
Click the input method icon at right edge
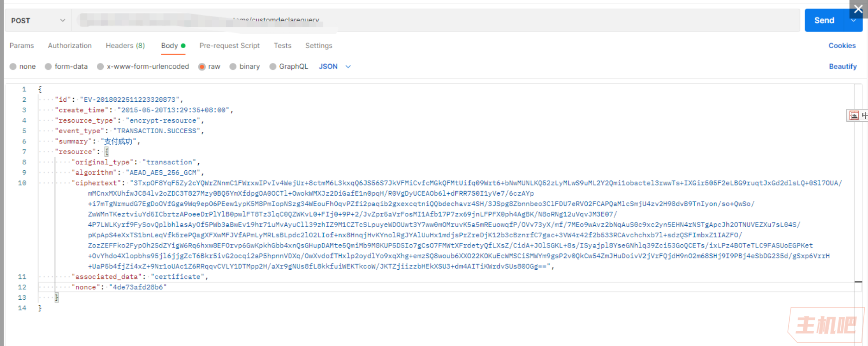tap(854, 116)
